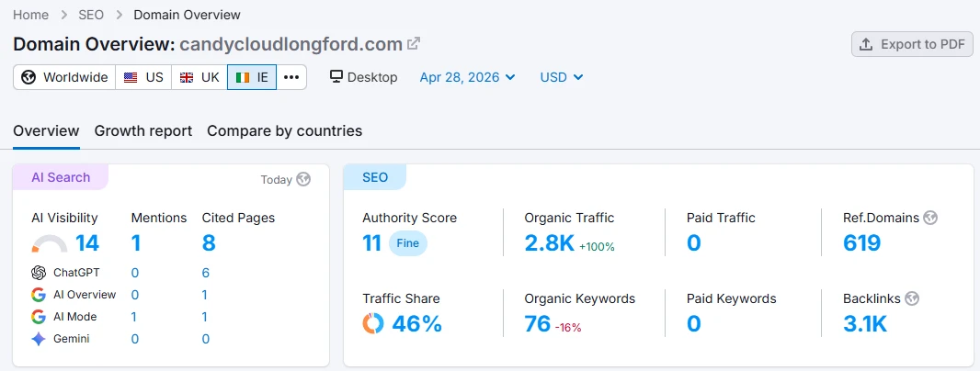
Task: Click the globe icon in the Worldwide button
Action: [x=28, y=77]
